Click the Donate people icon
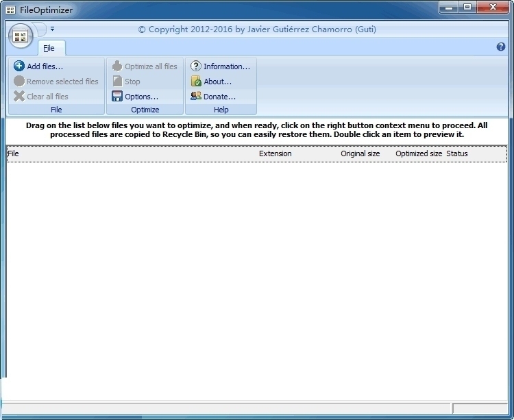 (196, 96)
